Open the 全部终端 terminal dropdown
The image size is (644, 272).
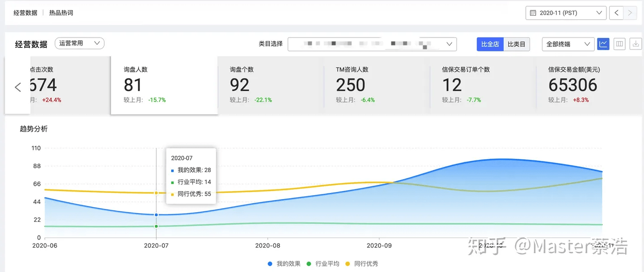568,44
